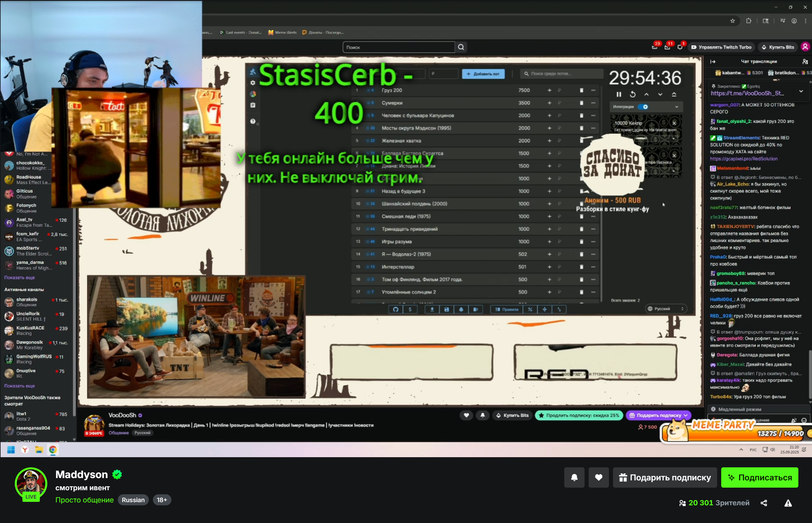The height and width of the screenshot is (523, 812).
Task: Click the magnifier icon next to Поиск
Action: coord(461,47)
